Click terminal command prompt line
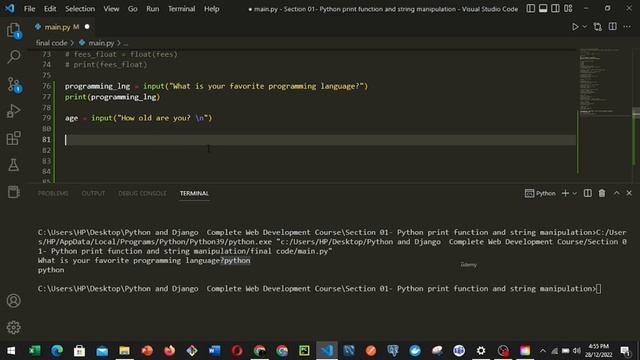 (319, 289)
